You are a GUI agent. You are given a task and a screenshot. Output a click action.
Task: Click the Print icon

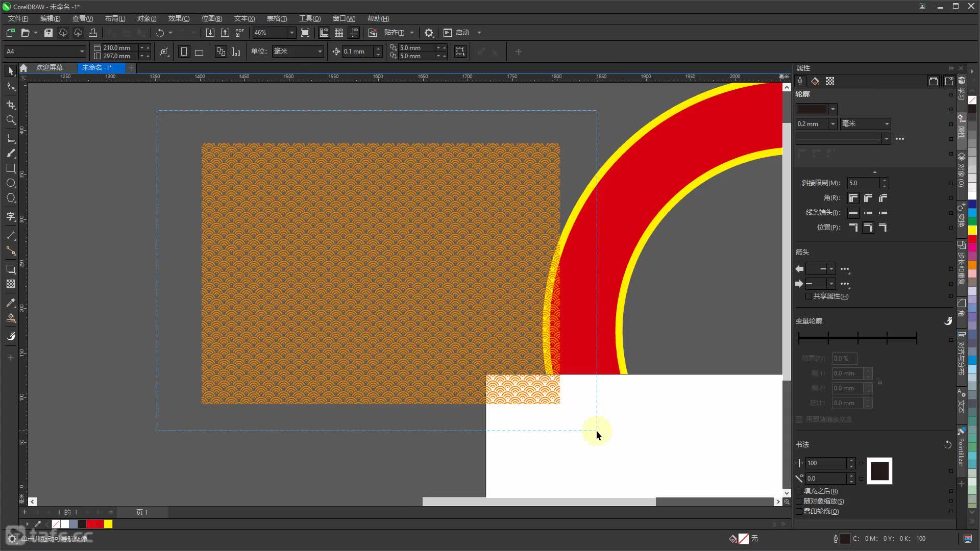coord(93,33)
